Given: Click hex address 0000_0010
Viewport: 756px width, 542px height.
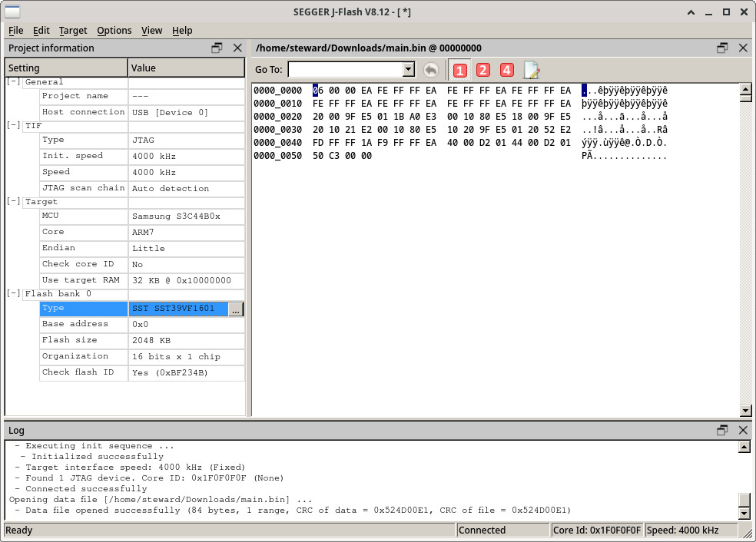Looking at the screenshot, I should (277, 104).
